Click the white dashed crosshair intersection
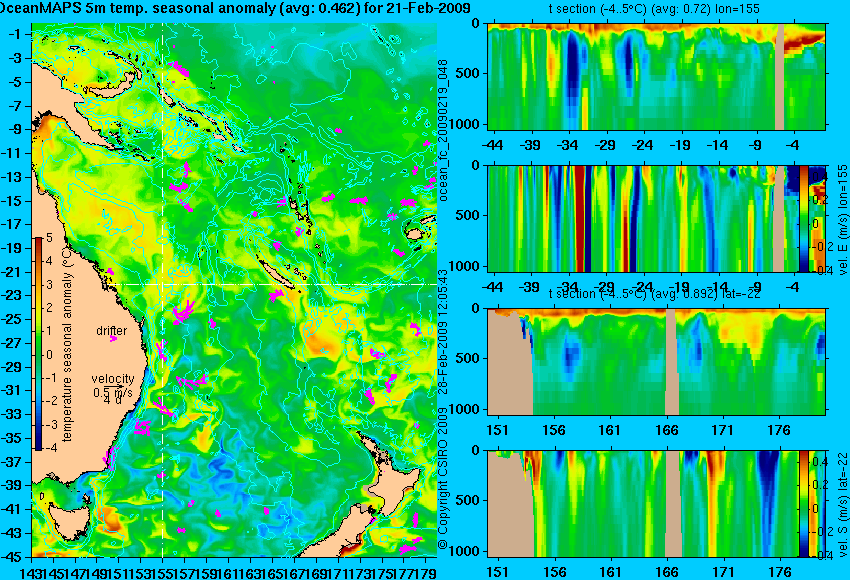 point(163,284)
